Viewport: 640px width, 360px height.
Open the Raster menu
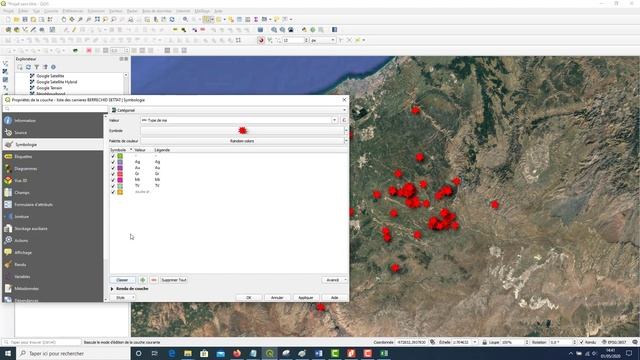click(x=132, y=11)
